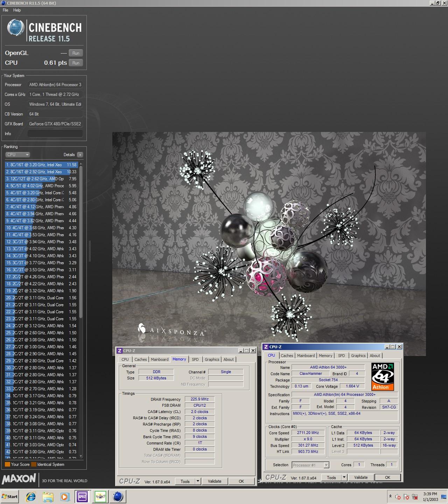Viewport: 448px width, 504px height.
Task: Run the OpenGL benchmark
Action: point(76,53)
